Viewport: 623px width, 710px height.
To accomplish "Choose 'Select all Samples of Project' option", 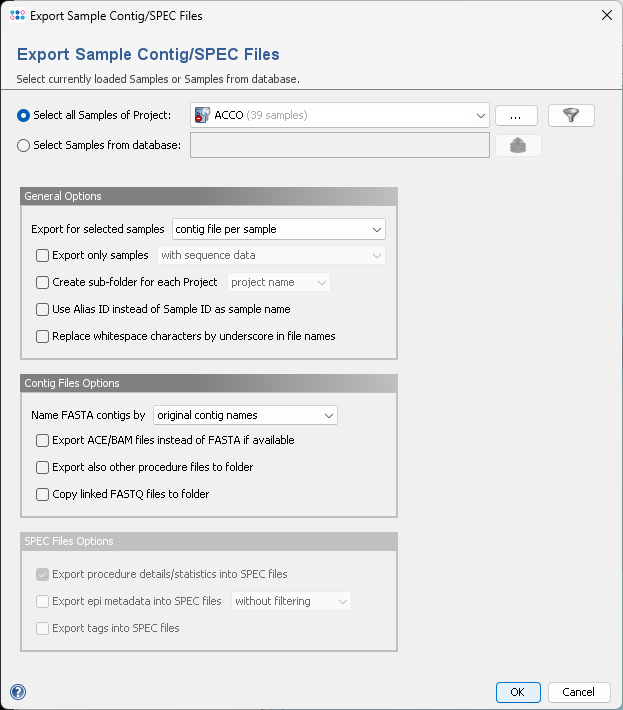I will tap(24, 115).
